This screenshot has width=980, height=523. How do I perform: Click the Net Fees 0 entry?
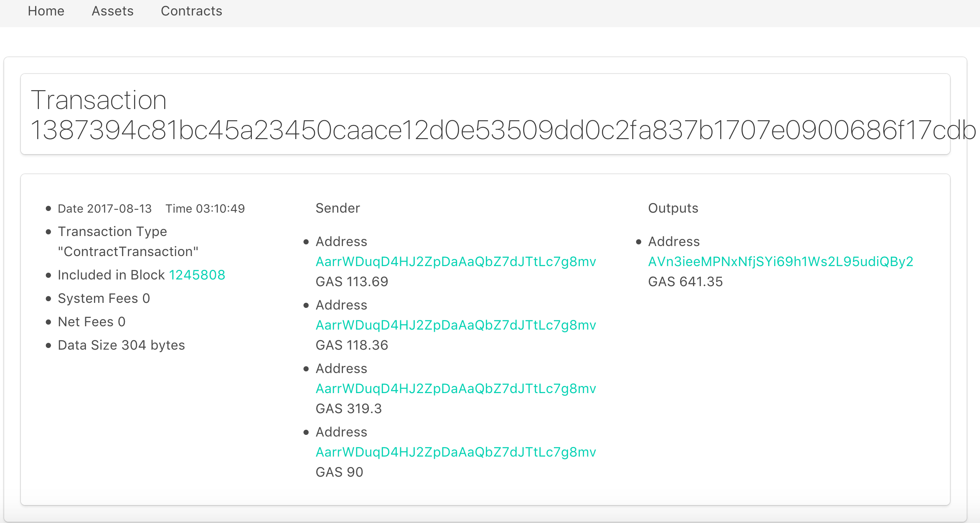click(x=91, y=322)
